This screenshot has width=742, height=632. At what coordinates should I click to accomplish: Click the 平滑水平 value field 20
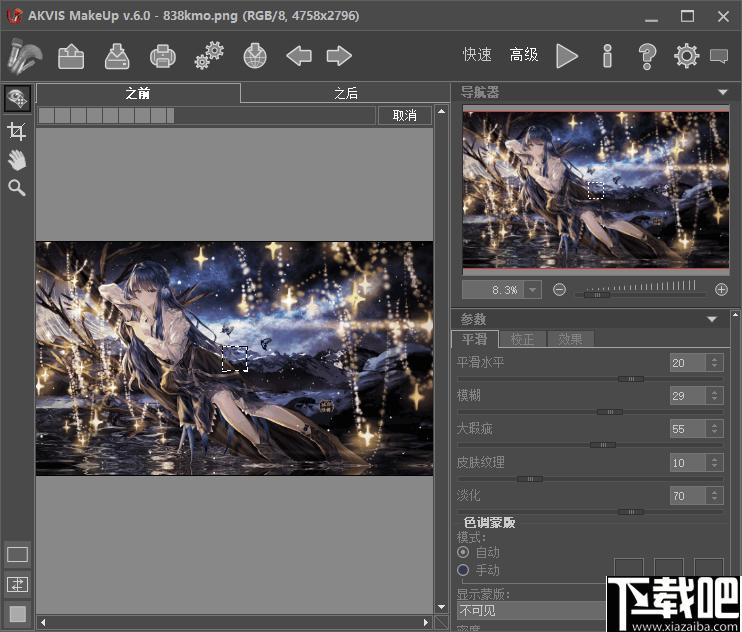click(689, 363)
